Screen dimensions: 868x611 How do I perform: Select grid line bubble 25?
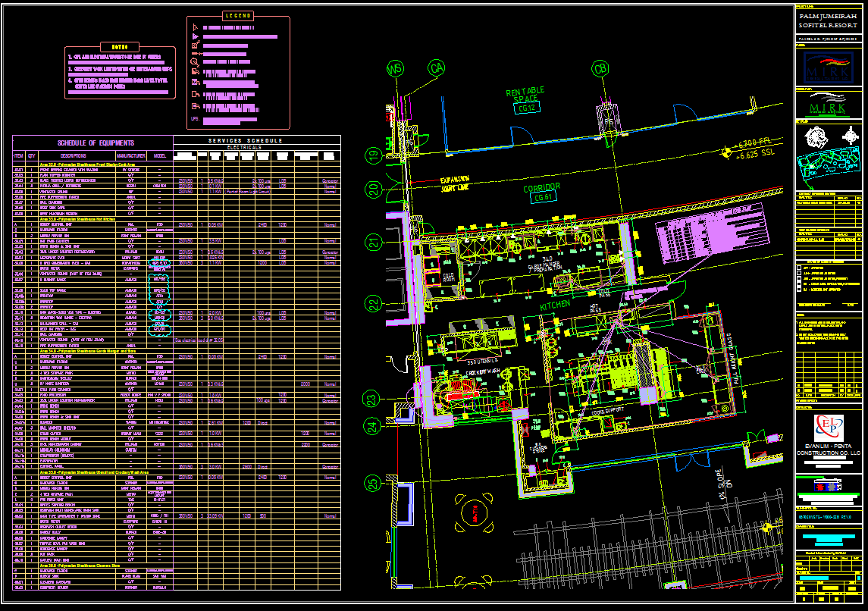point(373,483)
